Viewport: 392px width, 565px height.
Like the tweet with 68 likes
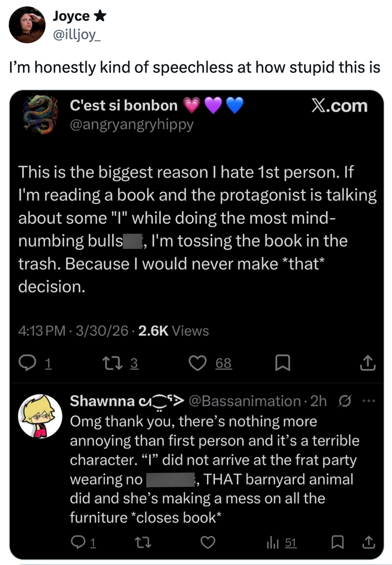[x=197, y=363]
